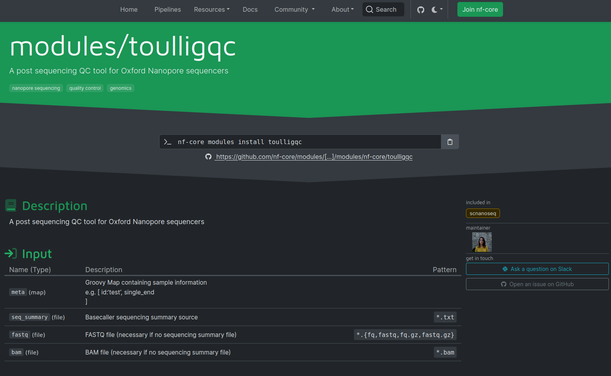Click the Input arrow icon

[x=11, y=254]
